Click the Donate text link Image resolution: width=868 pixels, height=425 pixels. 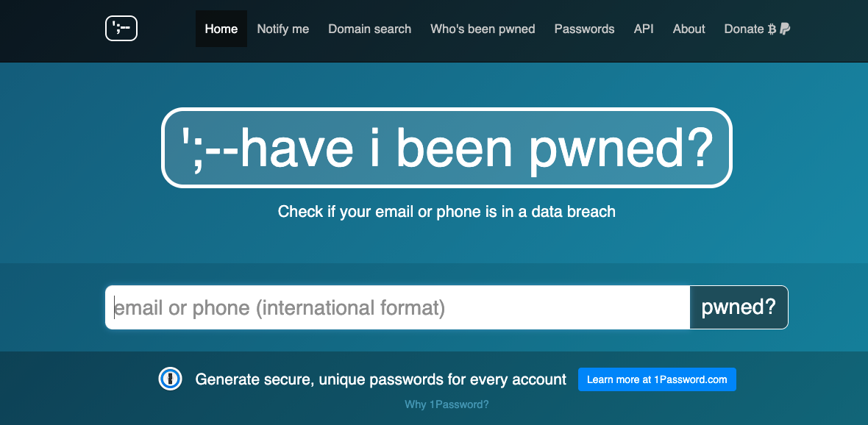tap(744, 29)
